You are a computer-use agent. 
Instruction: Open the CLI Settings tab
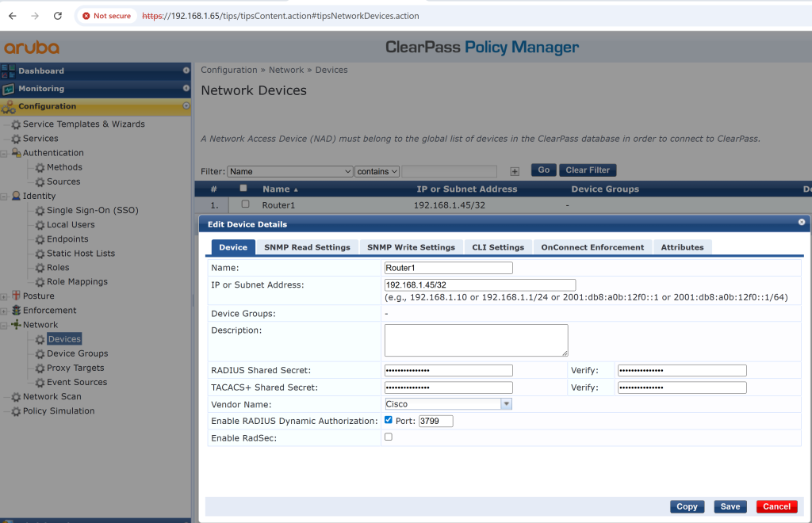498,247
